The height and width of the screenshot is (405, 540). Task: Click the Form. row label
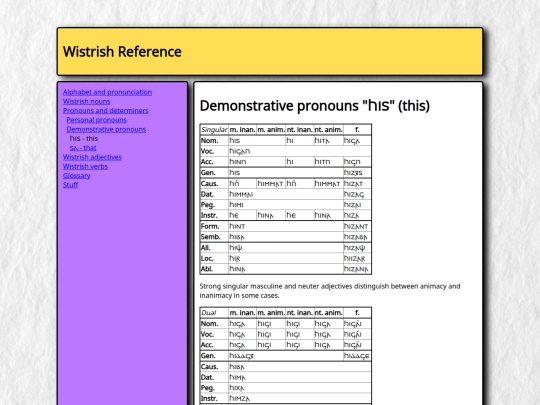click(x=214, y=226)
